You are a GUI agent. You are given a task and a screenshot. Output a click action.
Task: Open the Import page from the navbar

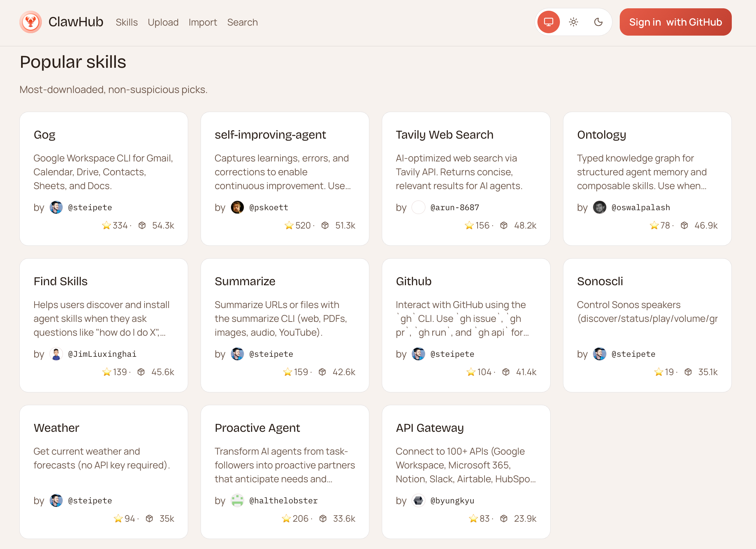(x=203, y=22)
